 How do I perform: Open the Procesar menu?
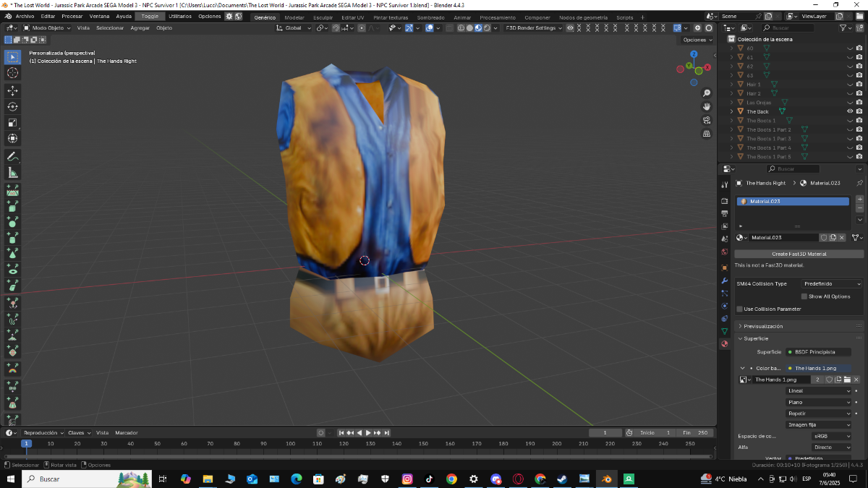point(72,16)
